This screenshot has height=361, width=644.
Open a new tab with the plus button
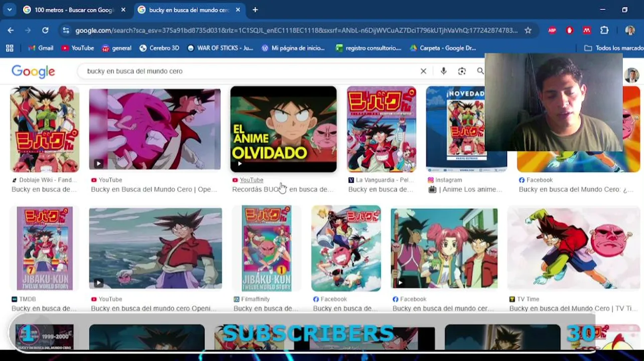pos(255,10)
